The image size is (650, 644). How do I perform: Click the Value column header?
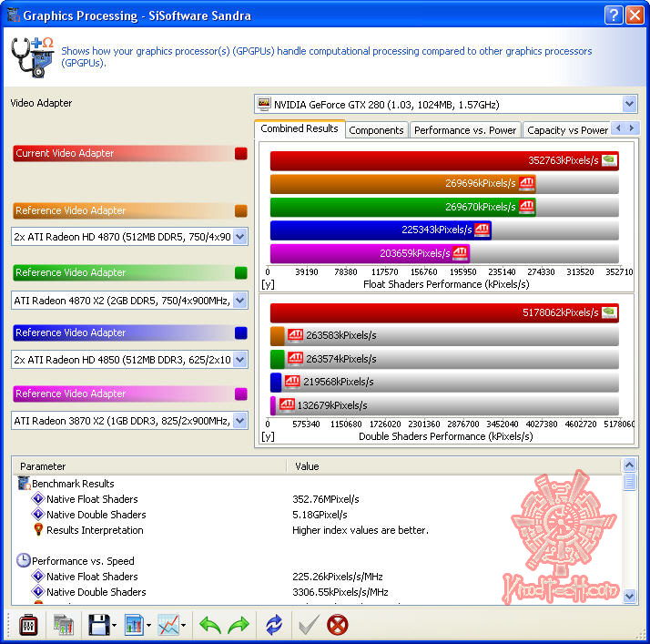tap(454, 466)
